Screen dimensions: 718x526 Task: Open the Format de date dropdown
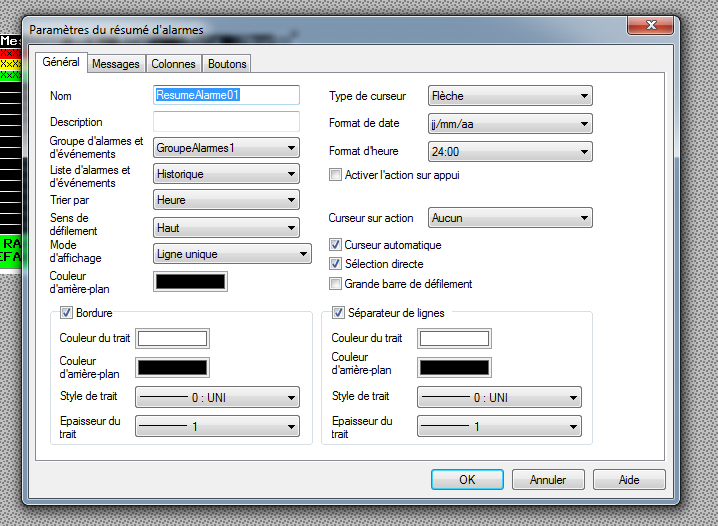coord(509,124)
